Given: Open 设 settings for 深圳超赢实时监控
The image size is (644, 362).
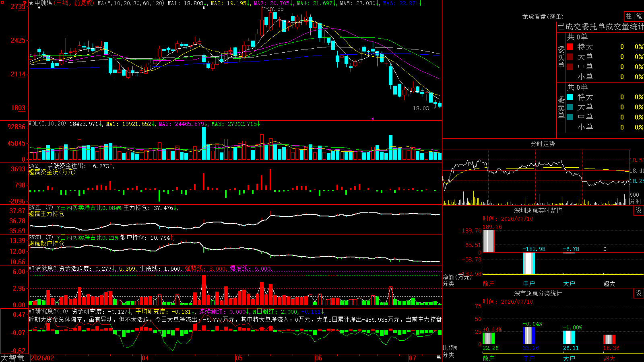Looking at the screenshot, I should [639, 210].
